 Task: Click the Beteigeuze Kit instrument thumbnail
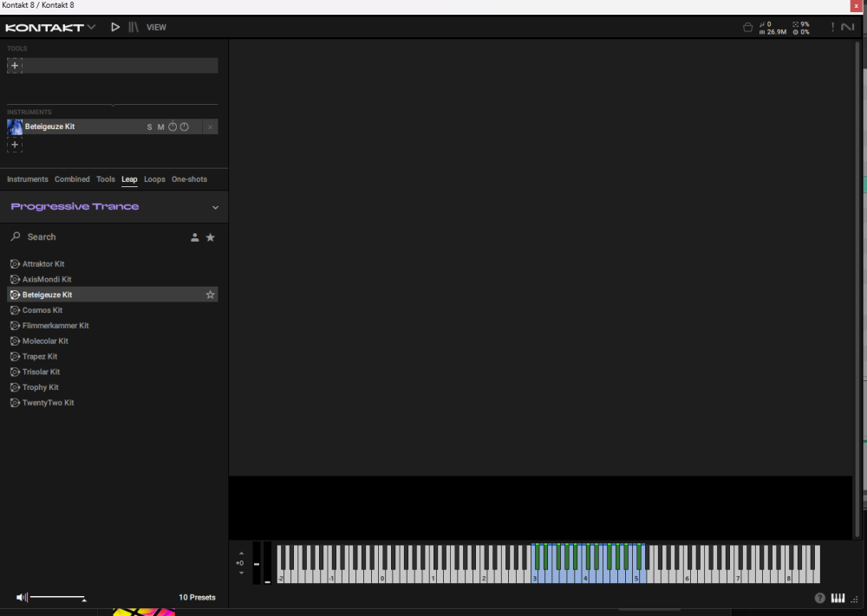pos(15,127)
